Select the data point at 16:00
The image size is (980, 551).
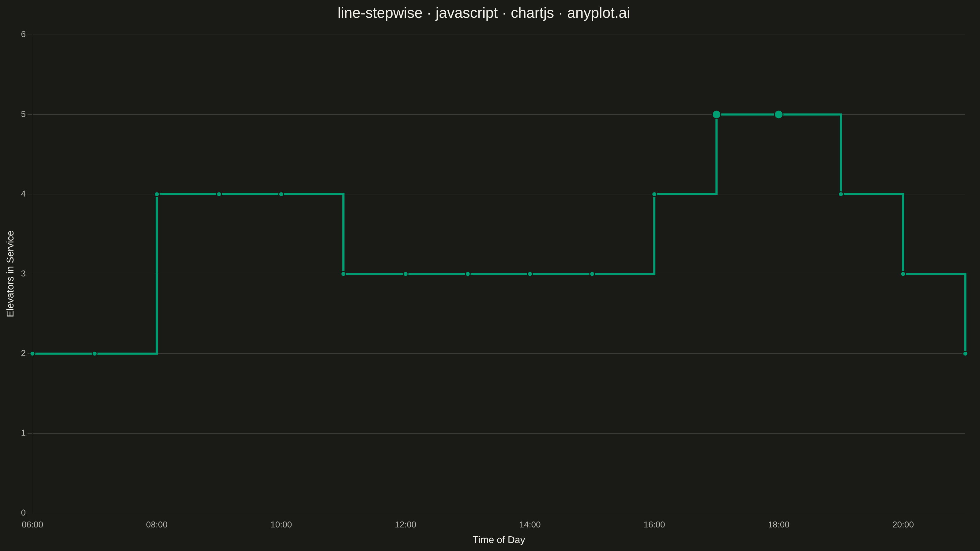[x=654, y=194]
